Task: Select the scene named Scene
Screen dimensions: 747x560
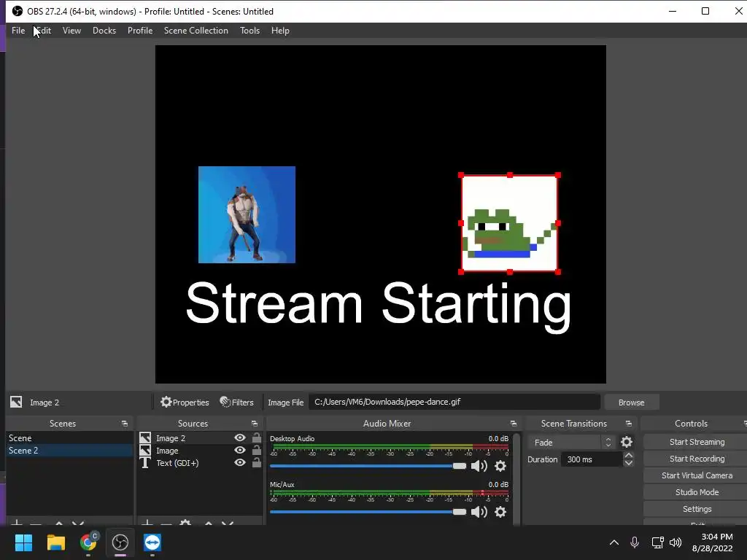Action: (x=69, y=438)
